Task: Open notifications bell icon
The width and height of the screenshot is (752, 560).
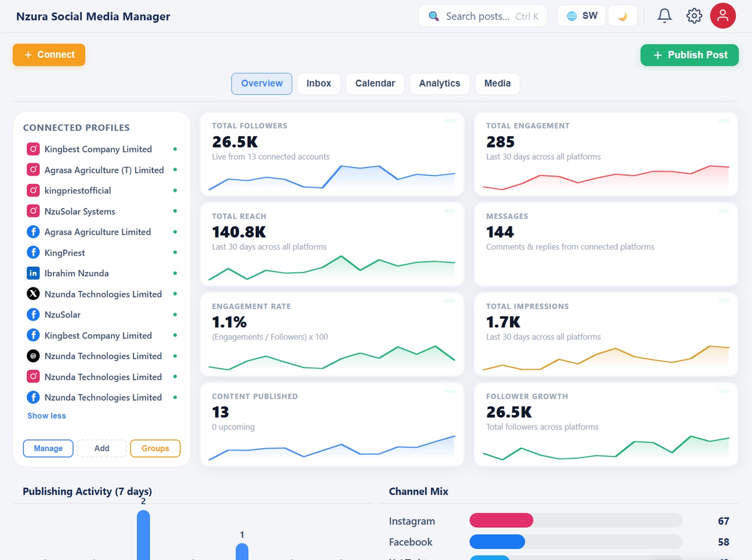Action: coord(665,16)
